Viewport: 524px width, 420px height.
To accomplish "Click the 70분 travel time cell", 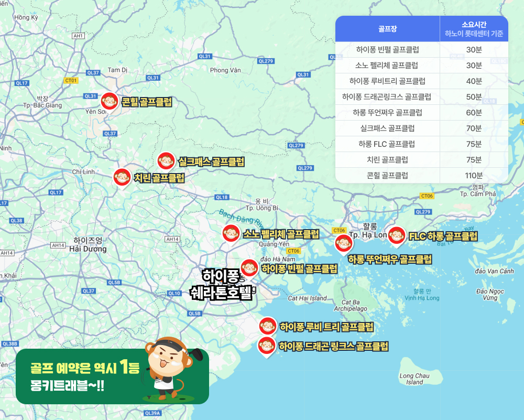I will [x=474, y=128].
